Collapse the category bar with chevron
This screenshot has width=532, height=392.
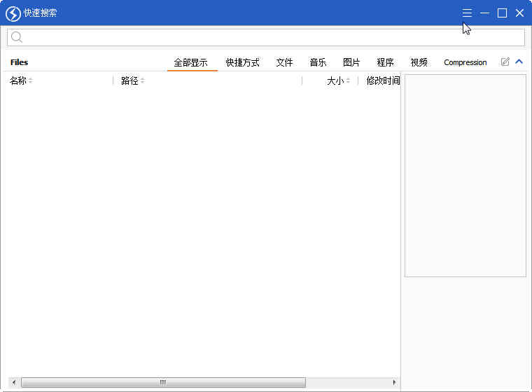(x=519, y=62)
